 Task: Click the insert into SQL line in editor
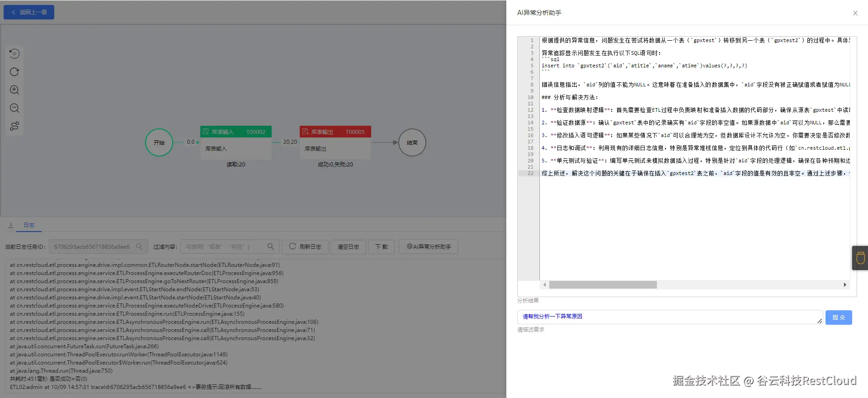[645, 66]
